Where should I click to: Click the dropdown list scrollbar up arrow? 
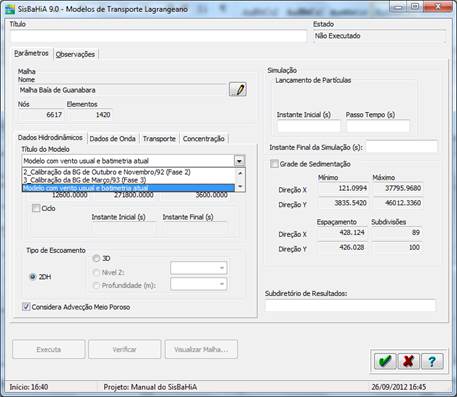(240, 173)
